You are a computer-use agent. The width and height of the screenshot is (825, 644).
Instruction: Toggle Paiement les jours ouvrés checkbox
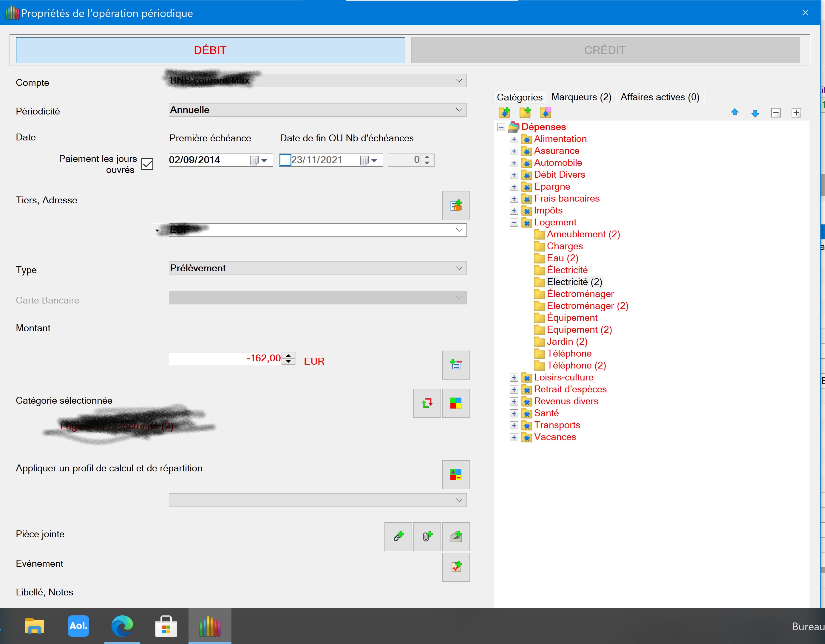point(147,164)
